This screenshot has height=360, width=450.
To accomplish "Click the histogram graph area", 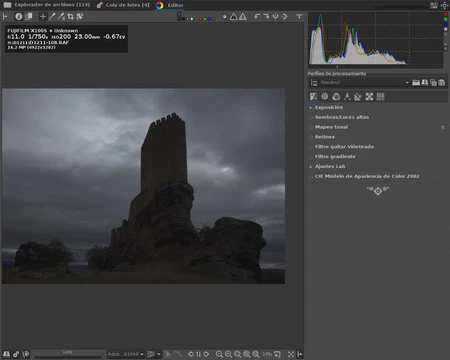I will click(375, 38).
